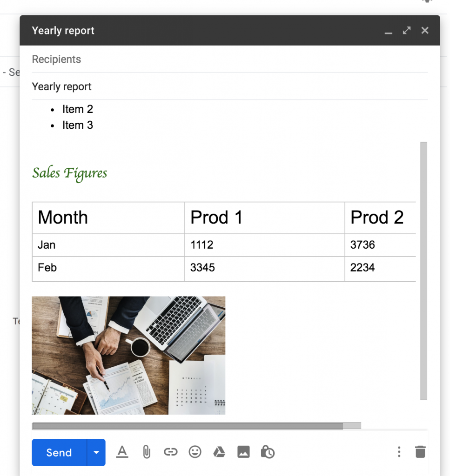
Task: Open the formatting options icon
Action: tap(122, 452)
